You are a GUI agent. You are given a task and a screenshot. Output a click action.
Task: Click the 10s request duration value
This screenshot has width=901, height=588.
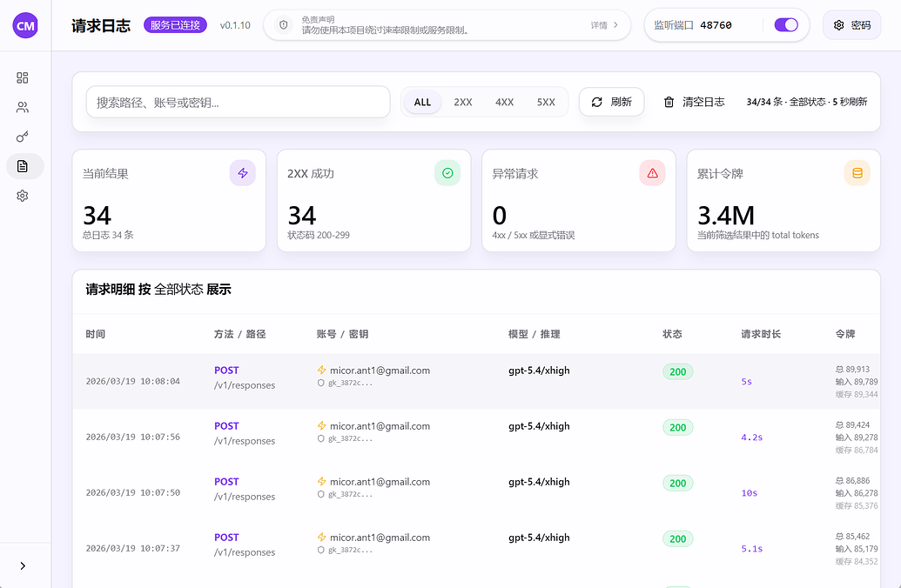[x=750, y=492]
